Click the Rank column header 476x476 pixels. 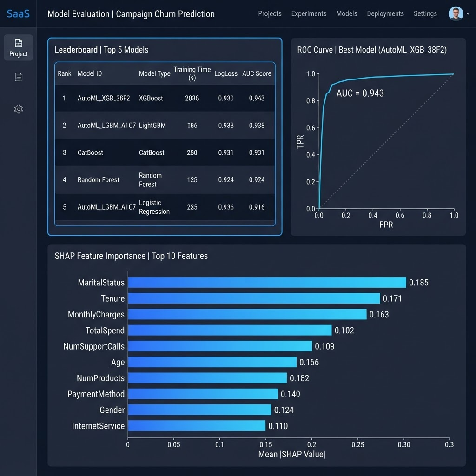[65, 73]
